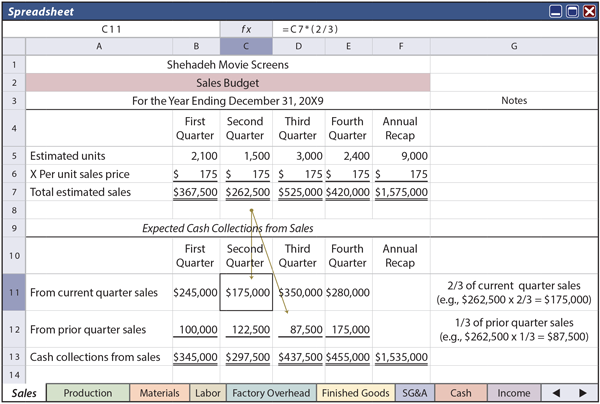Select first quarter units cell 2,100
Viewport: 600px width, 404px height.
196,156
